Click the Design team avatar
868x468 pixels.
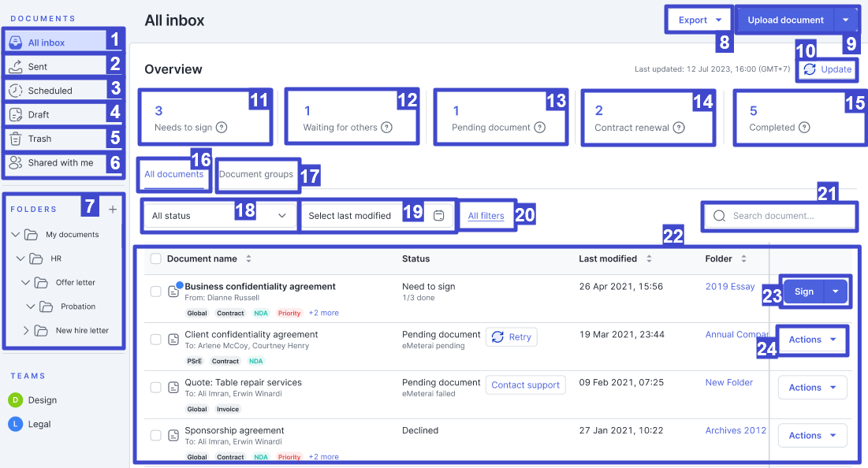15,399
